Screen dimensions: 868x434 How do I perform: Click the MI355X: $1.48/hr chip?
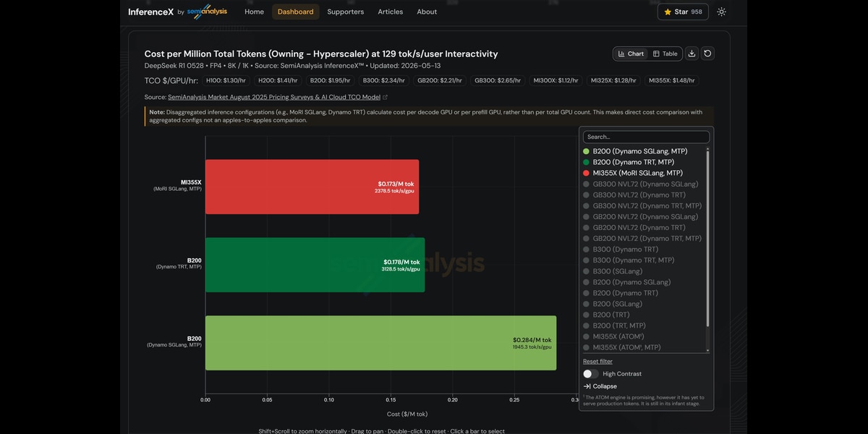pos(671,81)
